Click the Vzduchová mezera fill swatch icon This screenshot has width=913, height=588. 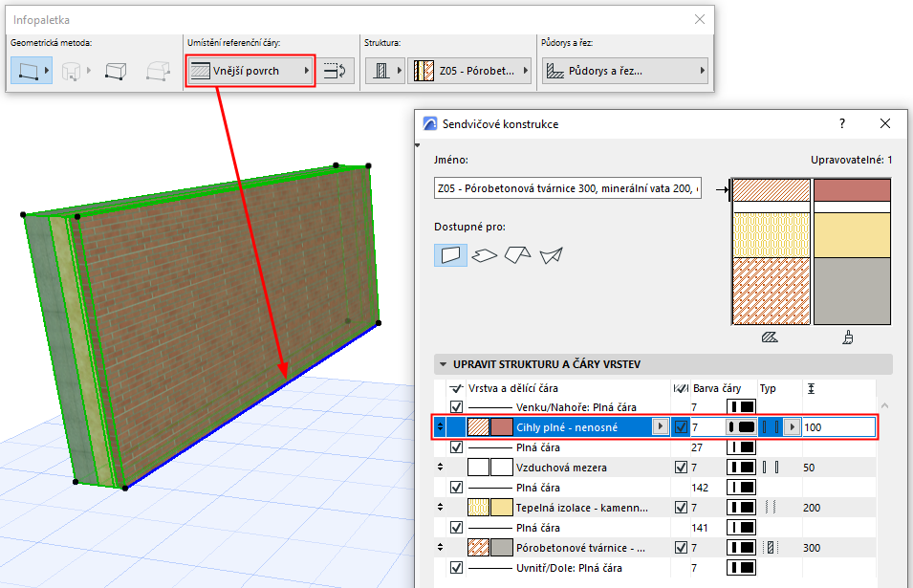tap(479, 467)
